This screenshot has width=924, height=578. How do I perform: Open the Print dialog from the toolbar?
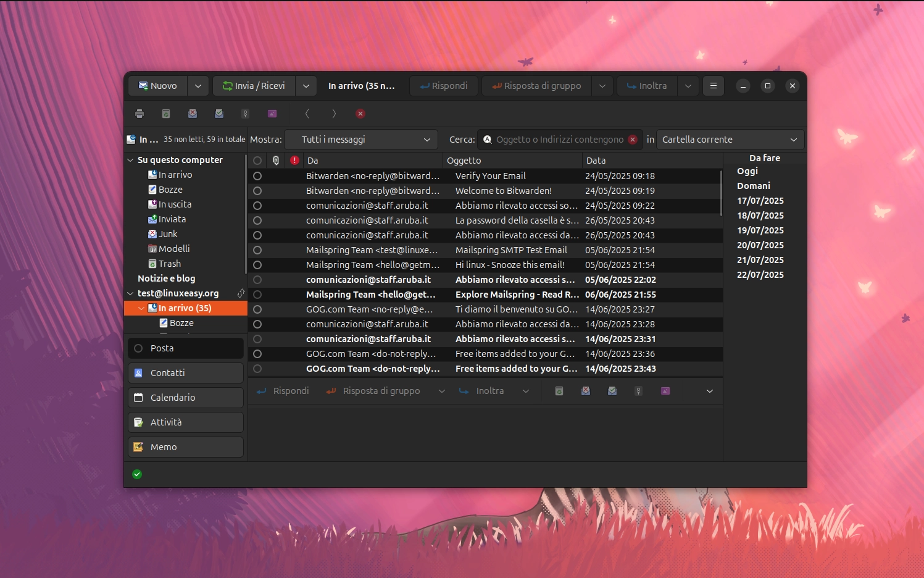point(139,114)
